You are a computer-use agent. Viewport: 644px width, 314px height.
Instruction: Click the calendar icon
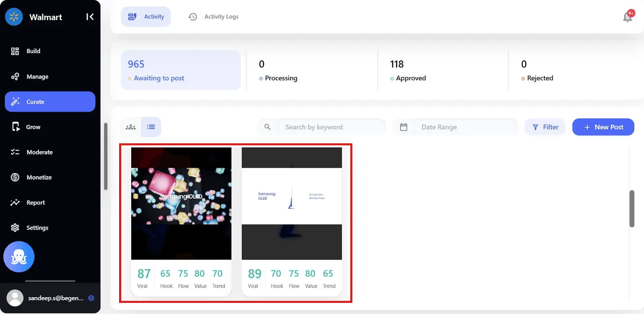coord(404,127)
